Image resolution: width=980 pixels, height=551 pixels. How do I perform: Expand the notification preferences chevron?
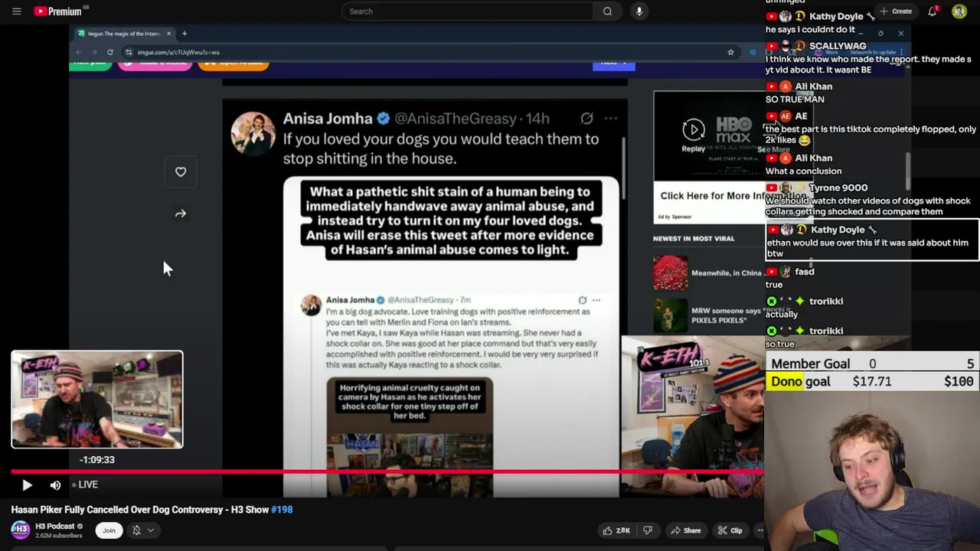(x=151, y=530)
